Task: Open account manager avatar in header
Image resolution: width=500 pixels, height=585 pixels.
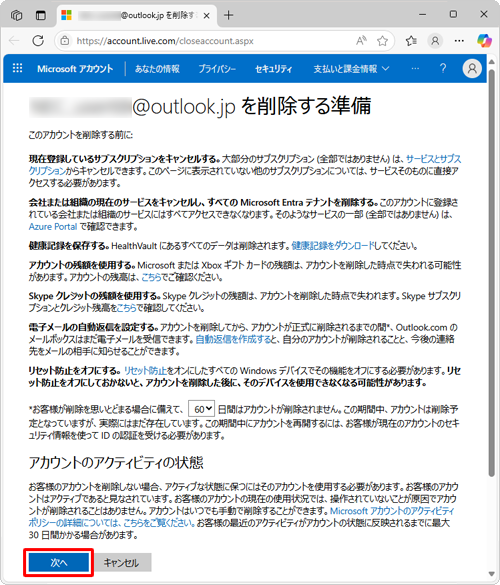Action: pyautogui.click(x=472, y=69)
